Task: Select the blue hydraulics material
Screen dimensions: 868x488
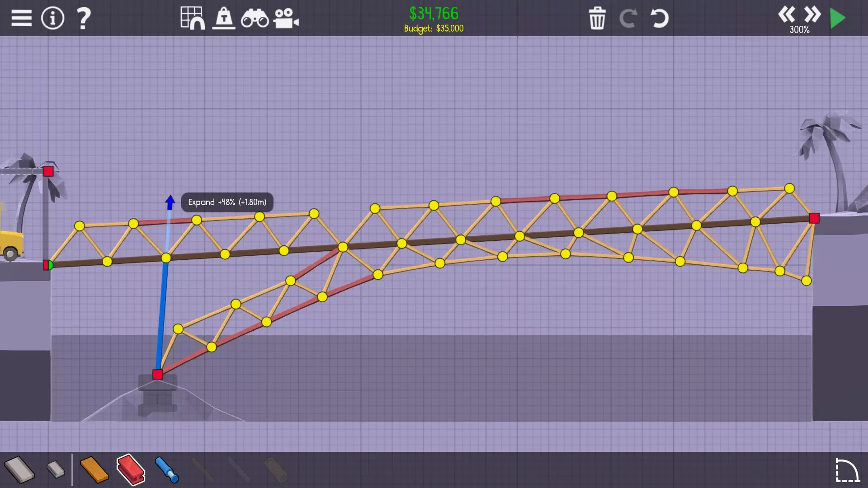Action: click(x=167, y=470)
